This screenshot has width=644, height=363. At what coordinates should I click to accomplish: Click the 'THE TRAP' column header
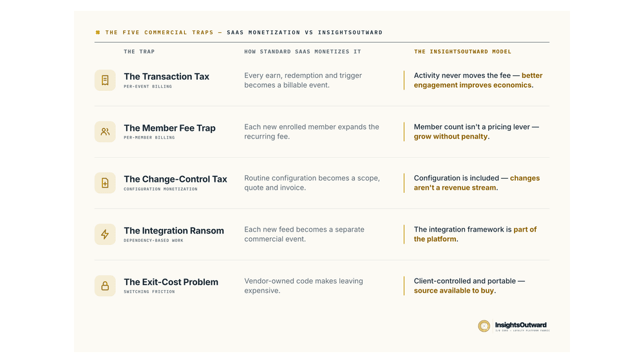pos(139,52)
